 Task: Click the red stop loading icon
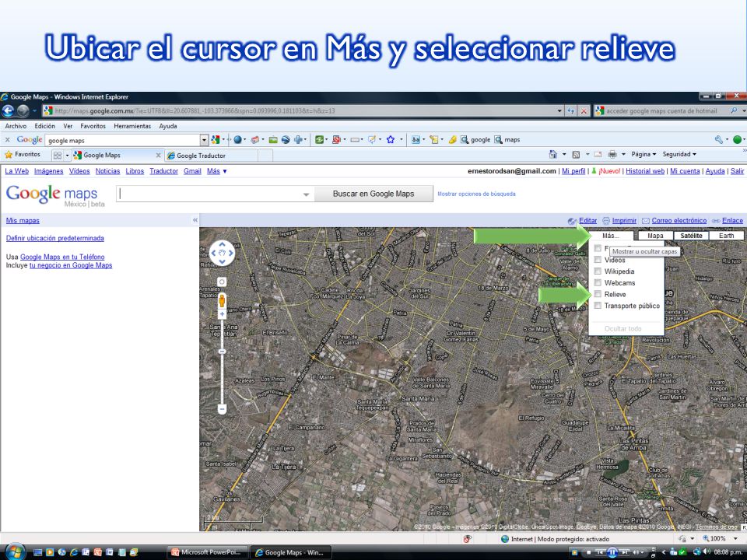tap(584, 111)
